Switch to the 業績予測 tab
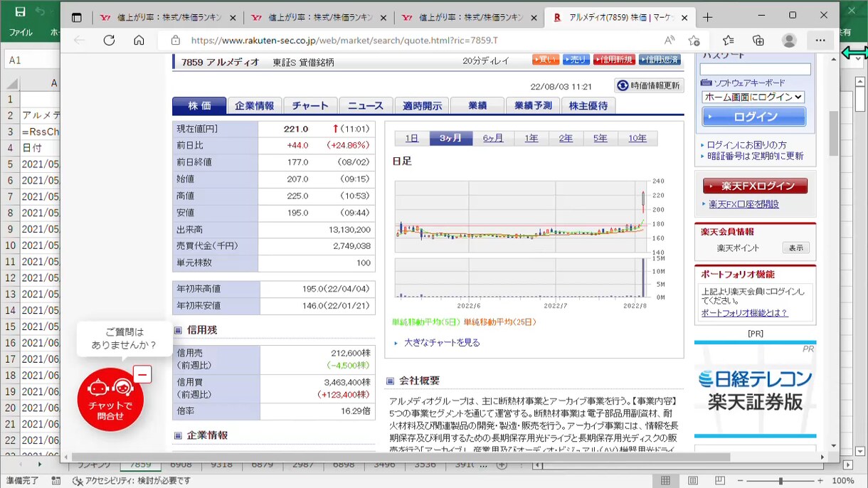This screenshot has width=868, height=488. (x=533, y=105)
